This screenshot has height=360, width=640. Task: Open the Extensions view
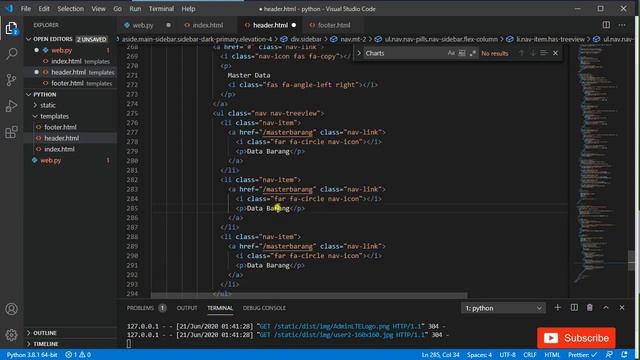tap(11, 132)
